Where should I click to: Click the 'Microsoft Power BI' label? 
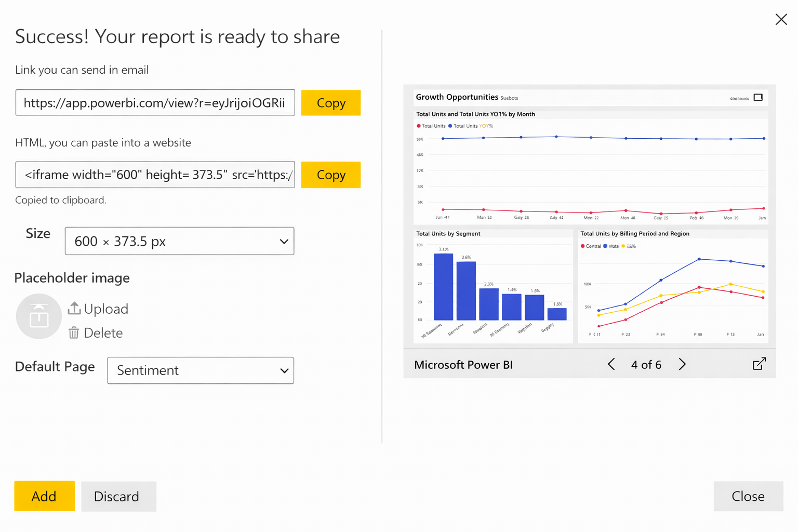click(463, 365)
